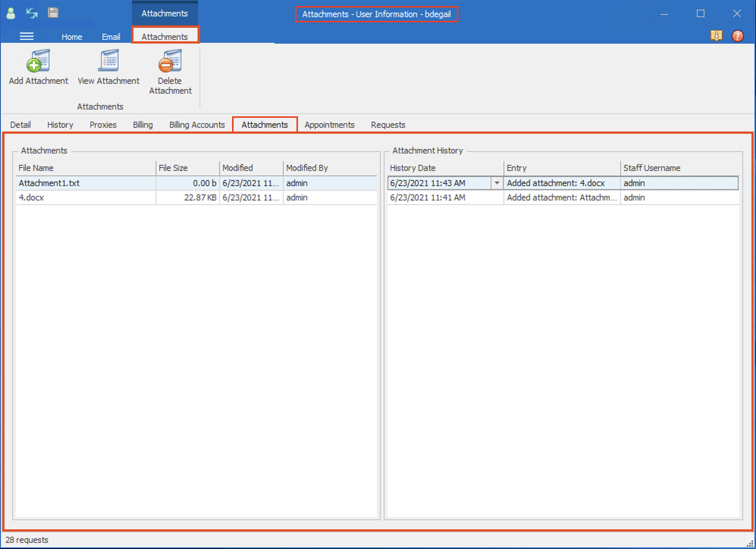
Task: Open the Billing Accounts tab
Action: pyautogui.click(x=197, y=125)
